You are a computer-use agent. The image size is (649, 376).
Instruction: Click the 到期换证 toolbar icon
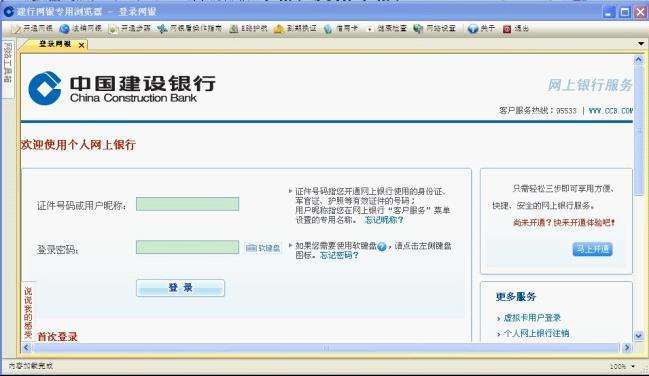[279, 29]
